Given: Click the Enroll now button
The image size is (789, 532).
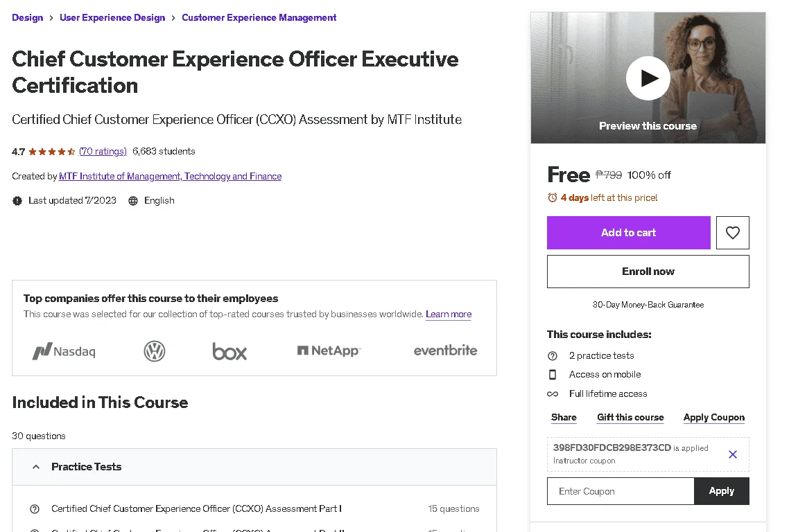Looking at the screenshot, I should coord(648,272).
